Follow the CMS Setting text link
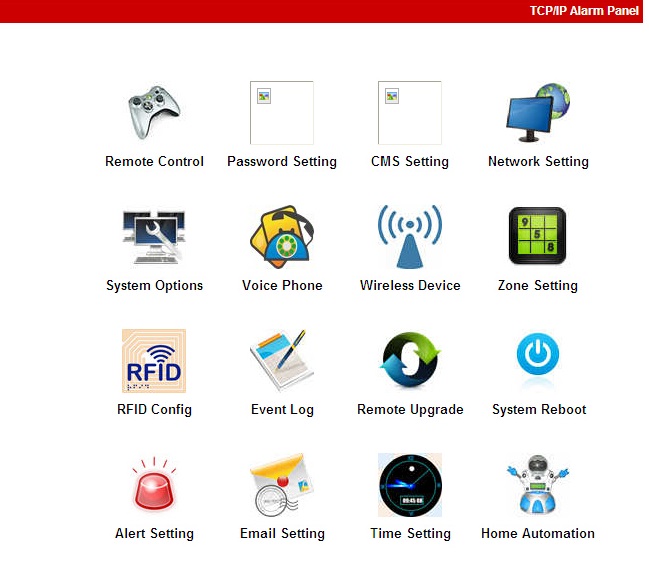This screenshot has height=570, width=649. tap(410, 162)
